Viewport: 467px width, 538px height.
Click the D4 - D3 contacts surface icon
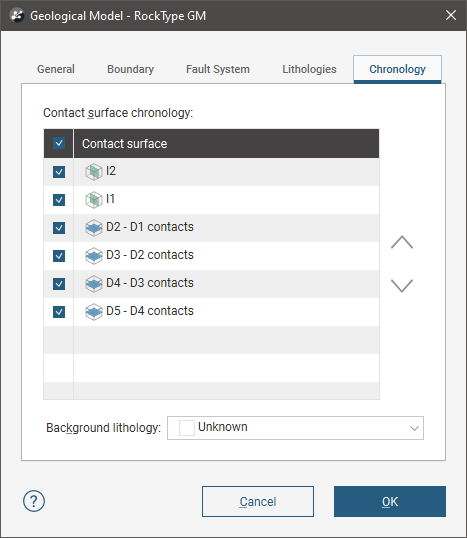94,284
